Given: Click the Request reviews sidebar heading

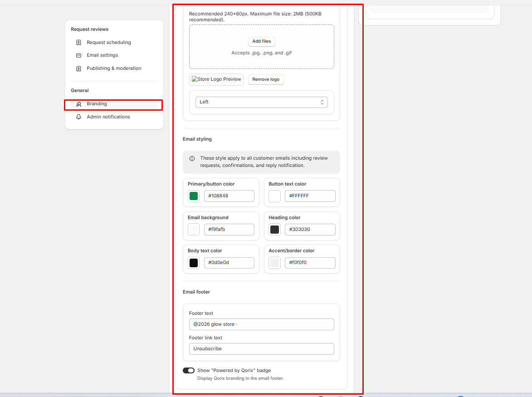Looking at the screenshot, I should pos(89,29).
